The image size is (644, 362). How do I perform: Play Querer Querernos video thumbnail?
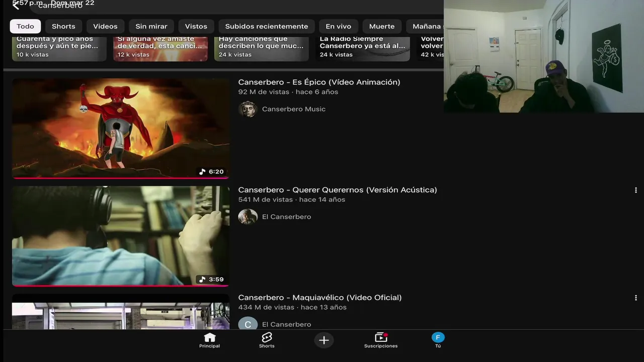121,236
